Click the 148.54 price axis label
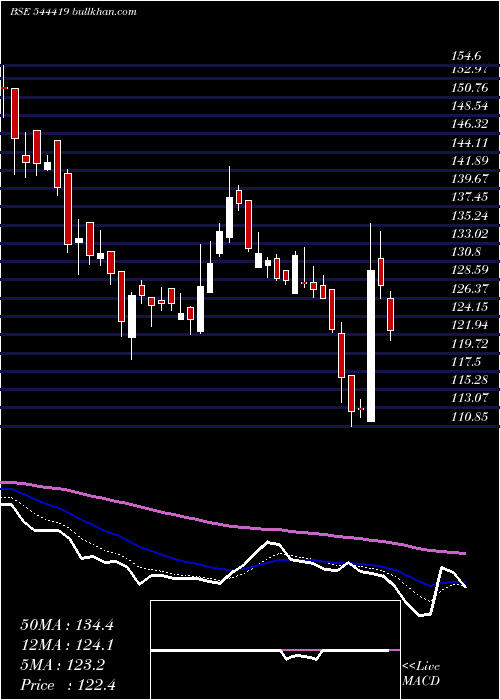Viewport: 500px width, 700px height. click(470, 106)
